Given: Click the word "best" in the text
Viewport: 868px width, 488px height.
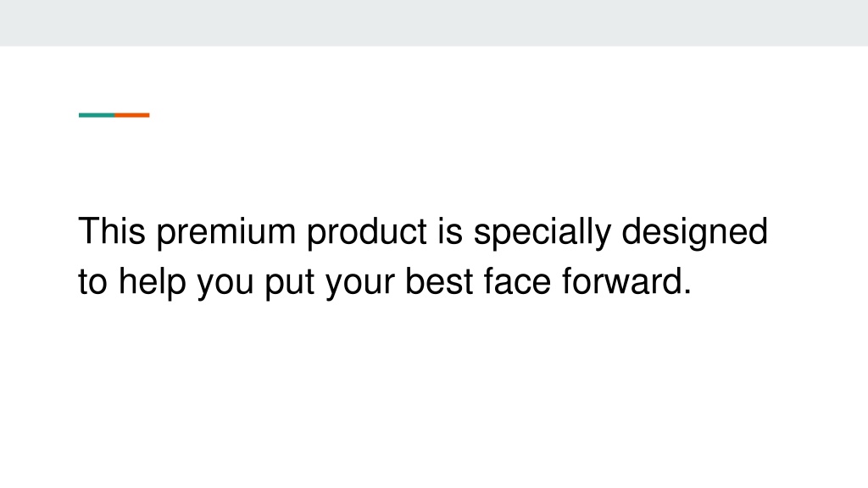Looking at the screenshot, I should pos(440,281).
